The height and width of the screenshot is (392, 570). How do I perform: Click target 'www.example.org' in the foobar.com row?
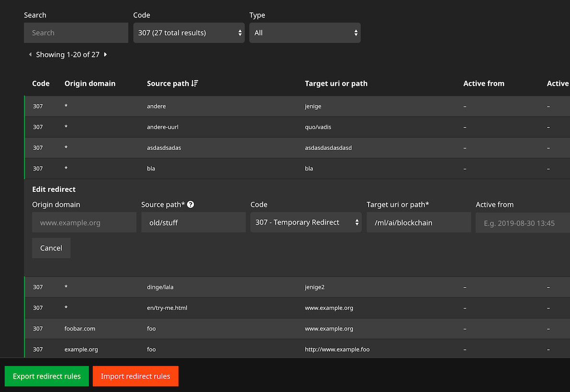click(x=329, y=328)
